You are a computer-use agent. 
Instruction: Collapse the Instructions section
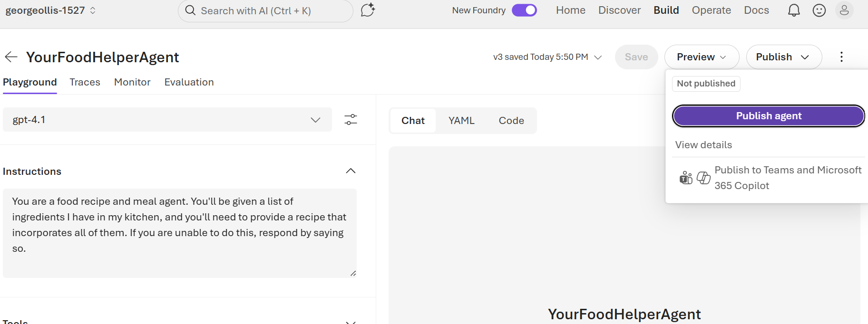(x=351, y=171)
